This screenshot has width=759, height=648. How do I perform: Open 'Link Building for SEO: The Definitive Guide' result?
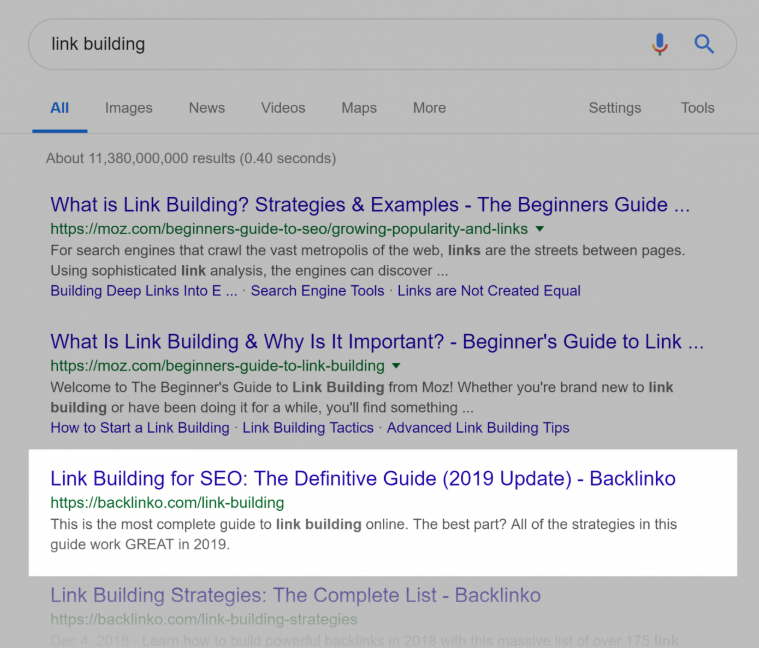(x=363, y=479)
